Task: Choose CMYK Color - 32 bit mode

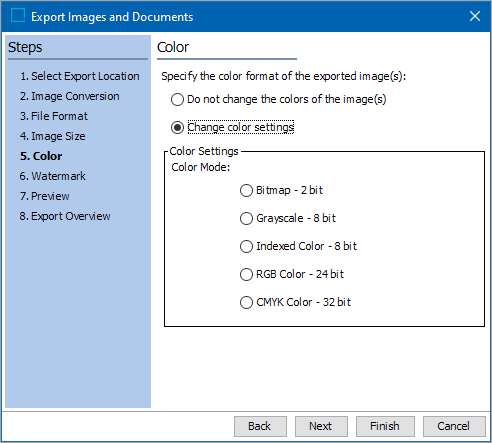Action: 246,302
